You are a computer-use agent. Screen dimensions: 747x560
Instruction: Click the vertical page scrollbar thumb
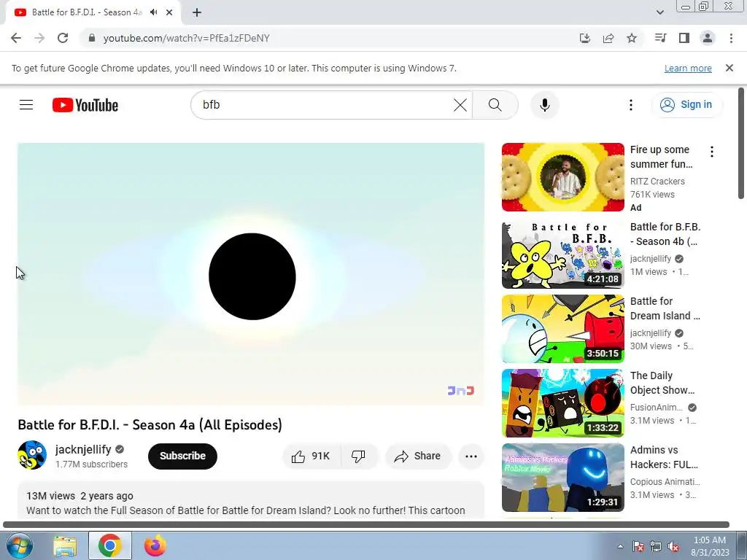tap(741, 144)
